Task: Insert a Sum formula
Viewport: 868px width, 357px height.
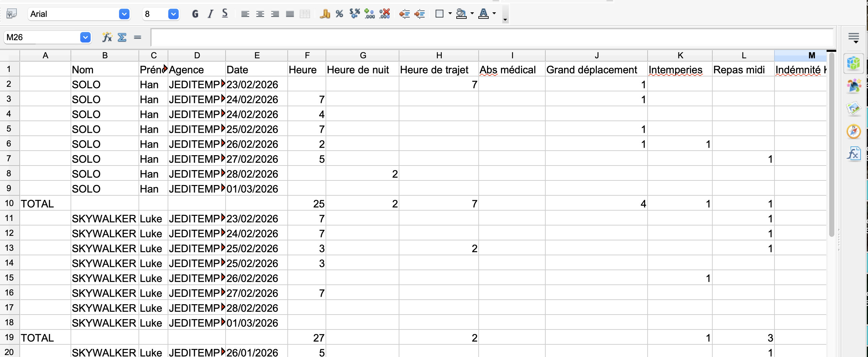Action: coord(122,37)
